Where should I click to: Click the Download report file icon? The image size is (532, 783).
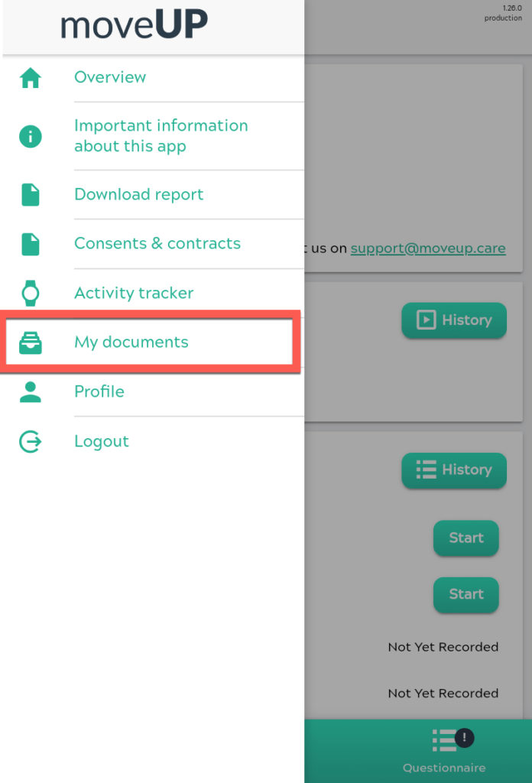click(31, 195)
